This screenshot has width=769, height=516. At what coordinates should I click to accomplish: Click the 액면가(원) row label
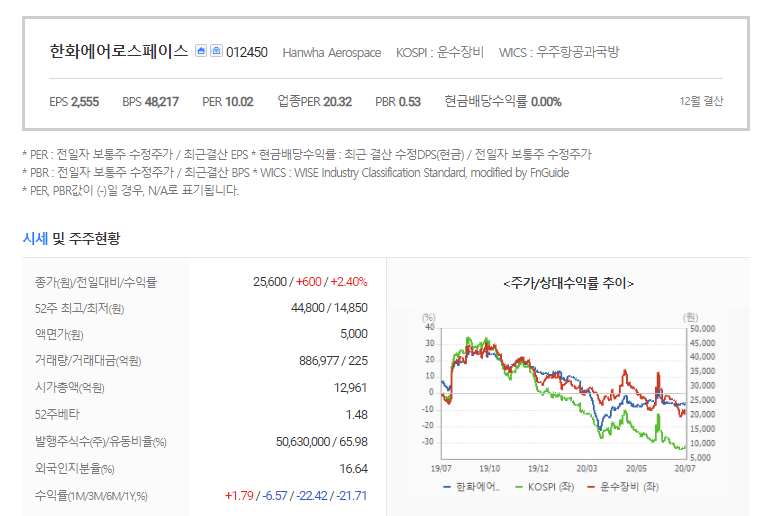tap(59, 334)
